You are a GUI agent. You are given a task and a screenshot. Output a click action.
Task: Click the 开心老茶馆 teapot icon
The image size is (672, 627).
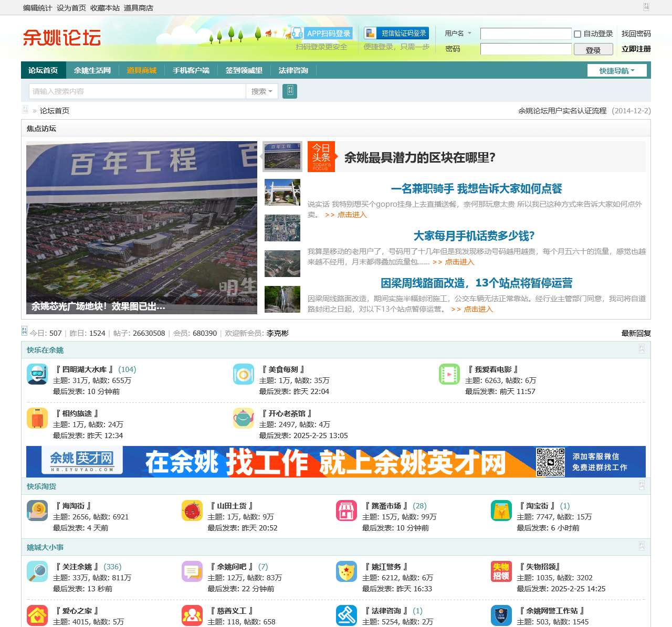coord(244,418)
